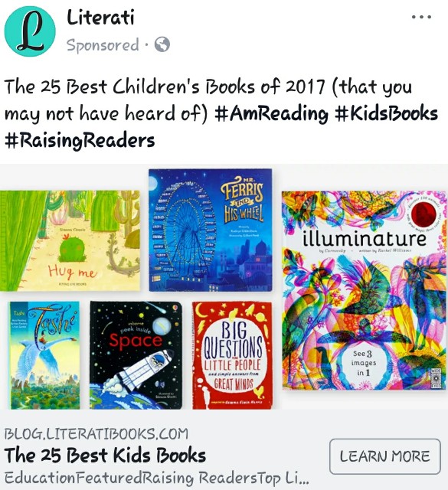
Task: Open the Big Questions from Little People cover
Action: (232, 355)
